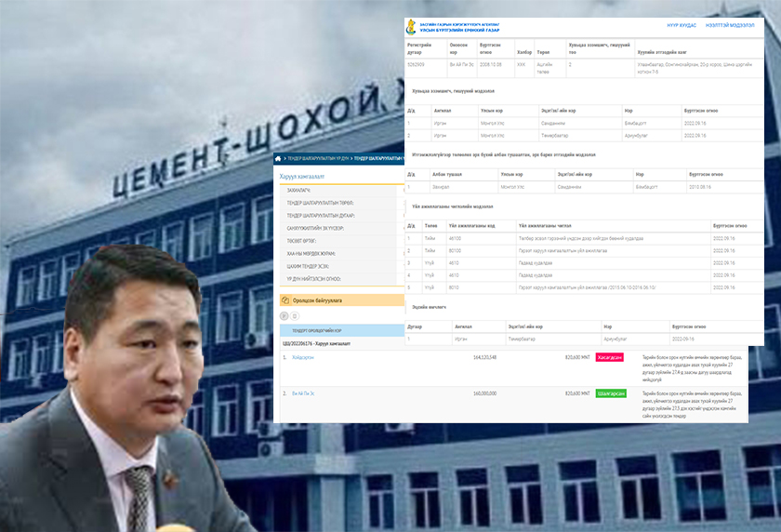
Task: Click the Регистрийн дугаар column header
Action: point(419,48)
